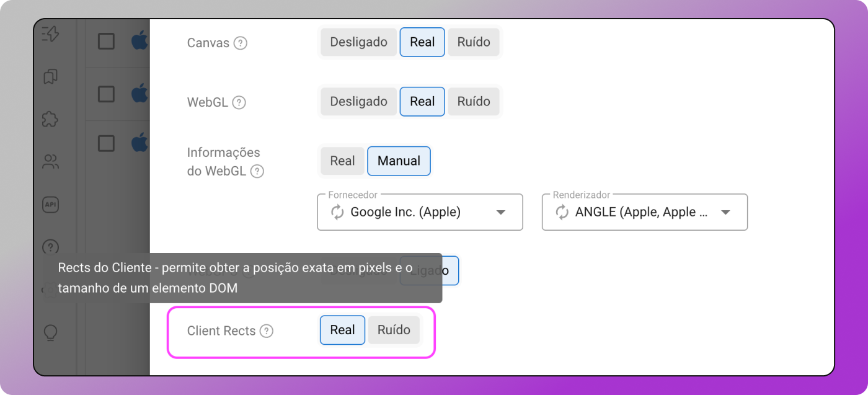Image resolution: width=868 pixels, height=395 pixels.
Task: Click the help icon next to Canvas
Action: tap(241, 43)
